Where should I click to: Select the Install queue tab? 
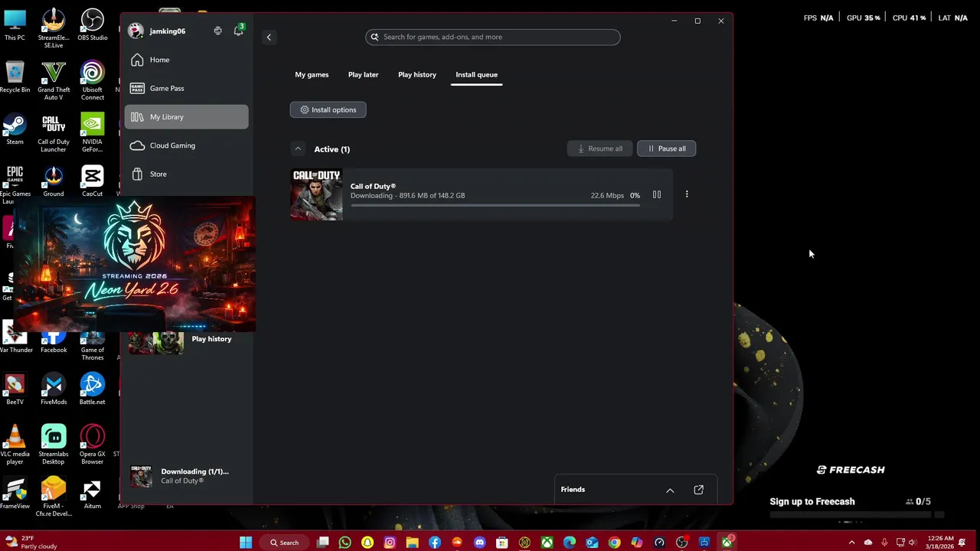point(476,74)
